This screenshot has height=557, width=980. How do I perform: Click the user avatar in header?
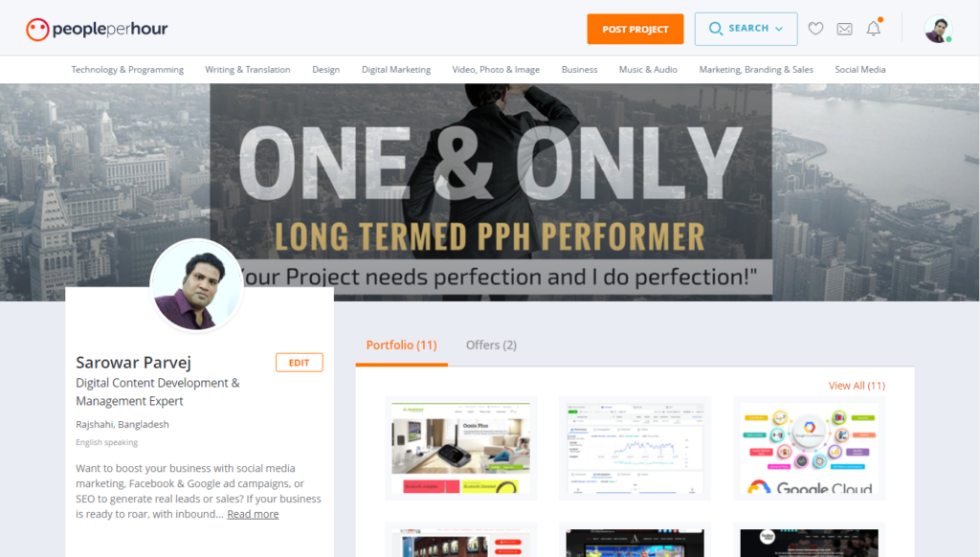coord(938,30)
